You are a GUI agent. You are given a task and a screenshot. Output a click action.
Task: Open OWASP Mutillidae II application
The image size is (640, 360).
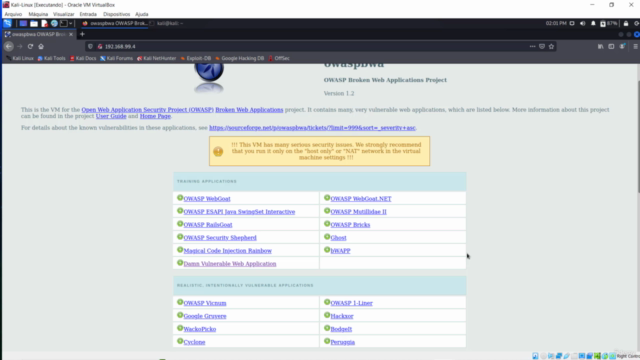358,212
